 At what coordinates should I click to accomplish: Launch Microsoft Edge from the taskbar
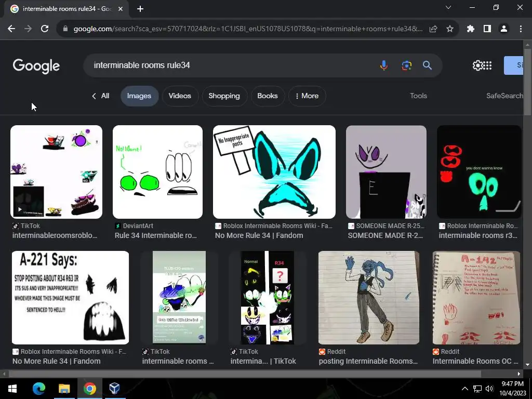(x=38, y=389)
